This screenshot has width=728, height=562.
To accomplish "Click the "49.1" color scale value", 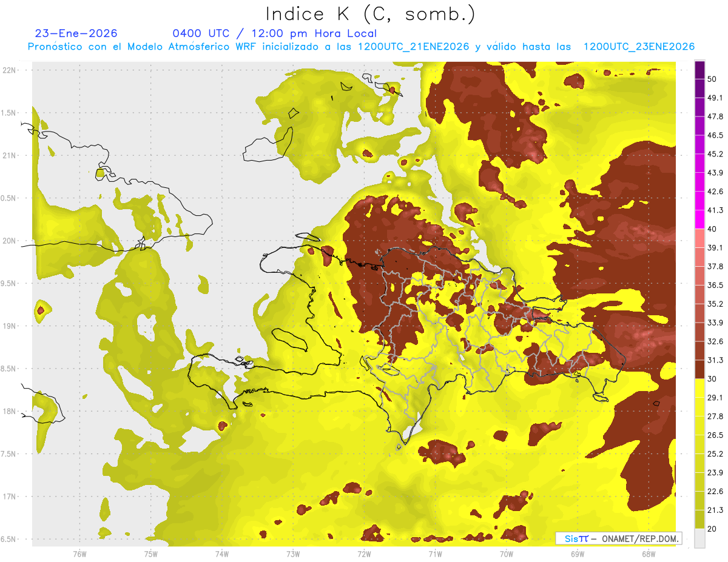I will pyautogui.click(x=715, y=98).
